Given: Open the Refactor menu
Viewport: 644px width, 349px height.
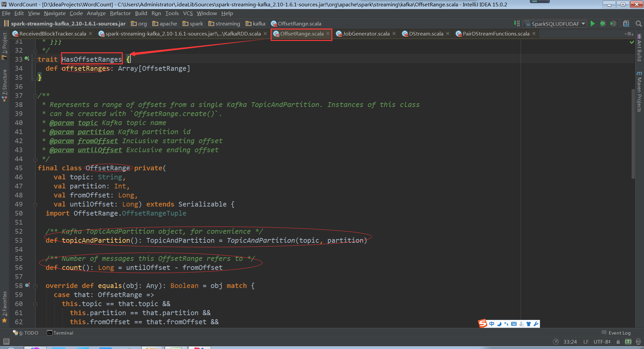Looking at the screenshot, I should pyautogui.click(x=120, y=13).
